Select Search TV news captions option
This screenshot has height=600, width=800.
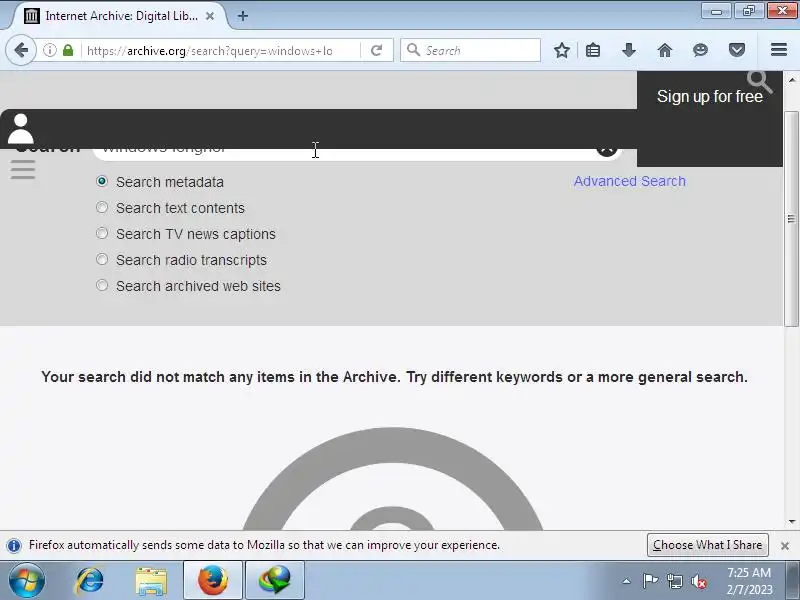pyautogui.click(x=102, y=233)
